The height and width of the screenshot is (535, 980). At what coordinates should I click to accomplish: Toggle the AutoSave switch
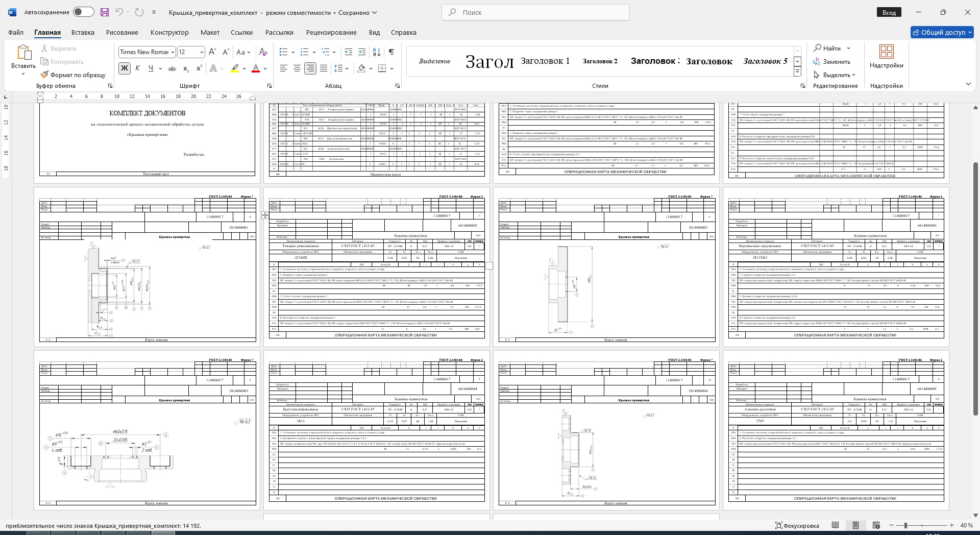click(x=83, y=12)
